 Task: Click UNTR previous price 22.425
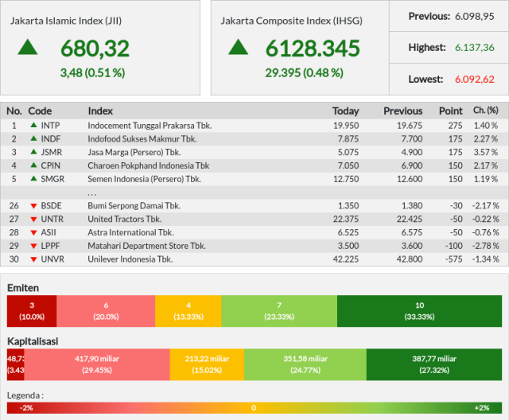click(410, 219)
